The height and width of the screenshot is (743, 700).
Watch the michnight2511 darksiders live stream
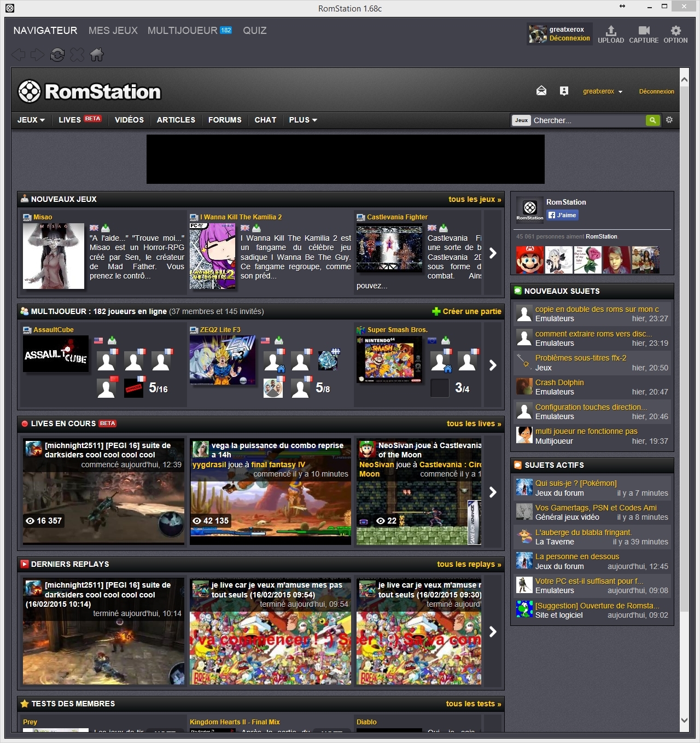coord(103,492)
